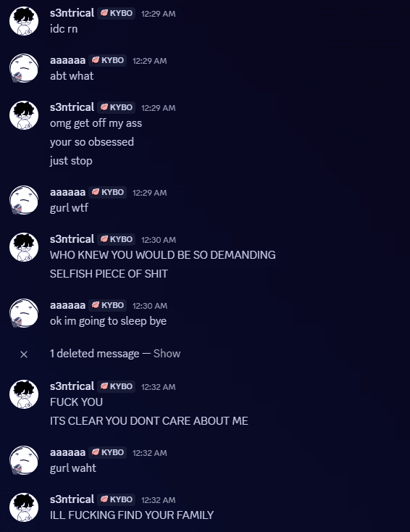
Task: Click the KYBO badge on the 12:30 AM s3ntrical message
Action: point(117,239)
